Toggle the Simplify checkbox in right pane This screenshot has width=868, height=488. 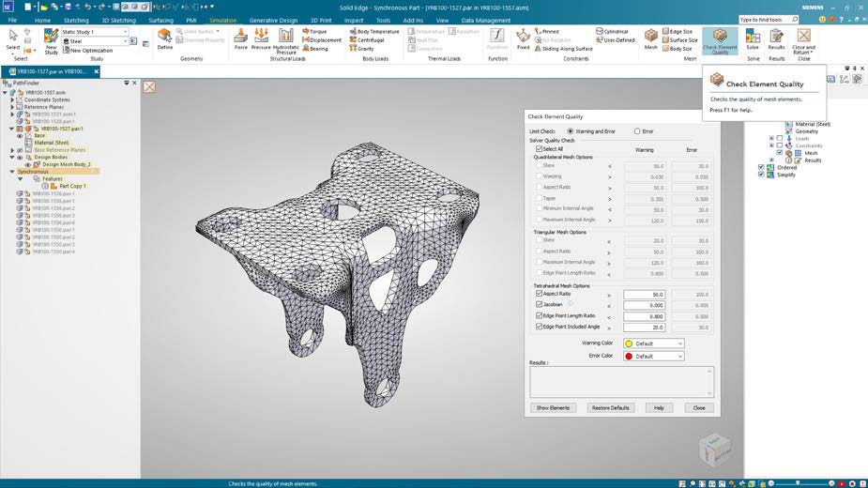point(761,175)
